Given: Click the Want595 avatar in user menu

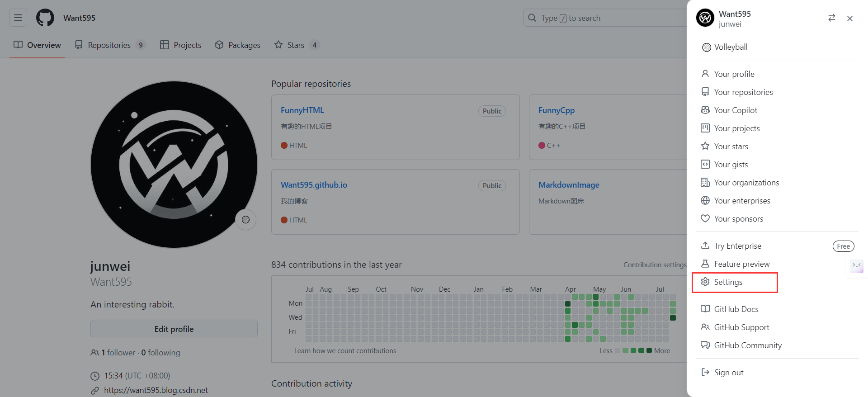Looking at the screenshot, I should point(705,18).
